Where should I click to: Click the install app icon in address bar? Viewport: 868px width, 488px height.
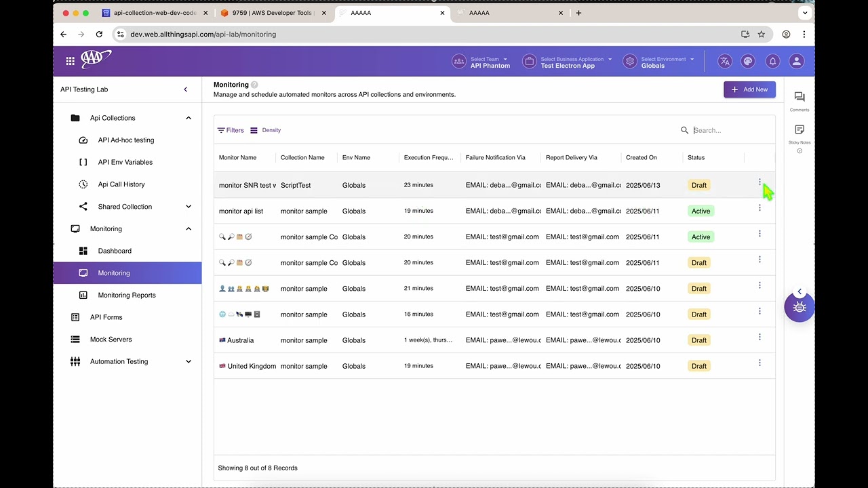point(745,34)
